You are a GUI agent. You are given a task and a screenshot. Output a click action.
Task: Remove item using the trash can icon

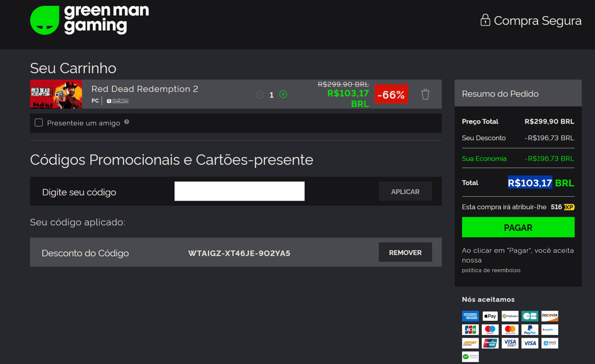[425, 94]
